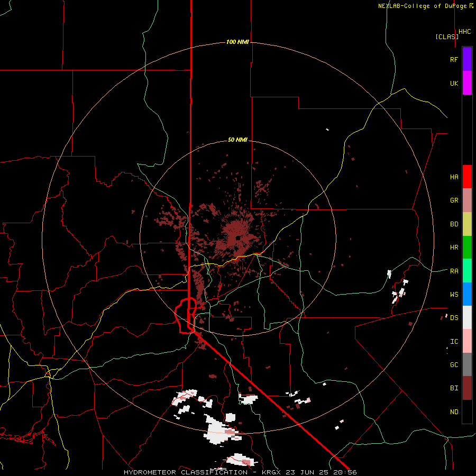Screen dimensions: 476x476
Task: Click the 'KRGX' station identifier text
Action: (x=272, y=472)
